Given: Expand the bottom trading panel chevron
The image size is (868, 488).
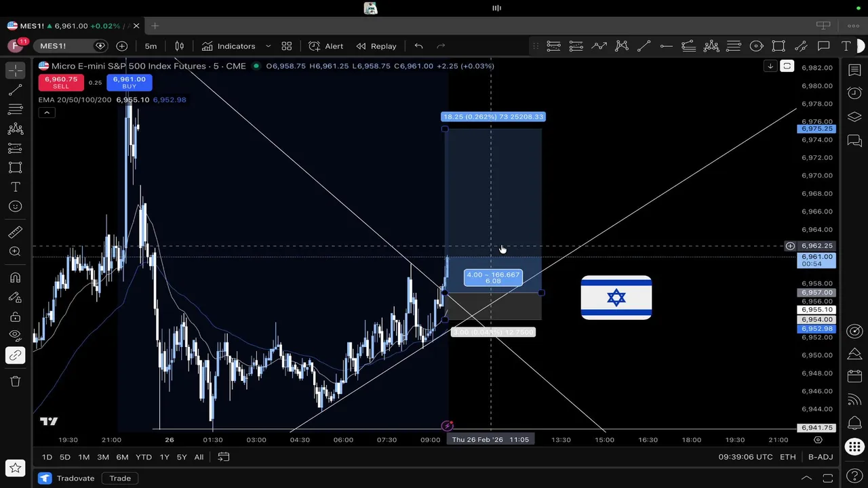Looking at the screenshot, I should (806, 479).
